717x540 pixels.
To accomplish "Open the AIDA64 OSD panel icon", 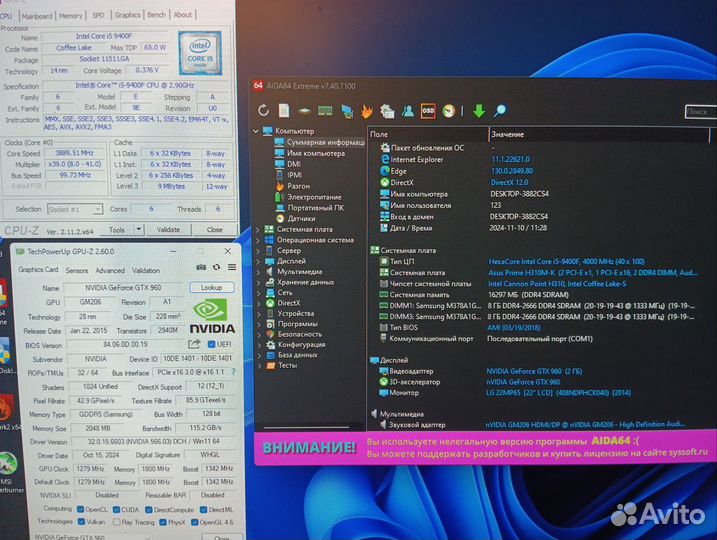I will point(428,111).
